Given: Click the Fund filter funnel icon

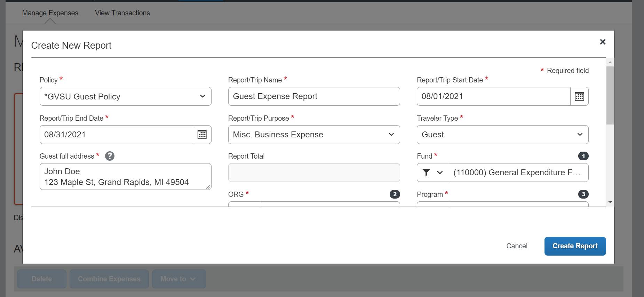Looking at the screenshot, I should tap(427, 172).
